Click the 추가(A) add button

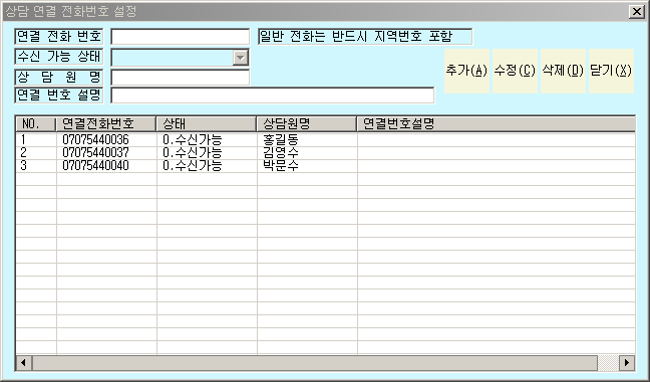[x=467, y=71]
